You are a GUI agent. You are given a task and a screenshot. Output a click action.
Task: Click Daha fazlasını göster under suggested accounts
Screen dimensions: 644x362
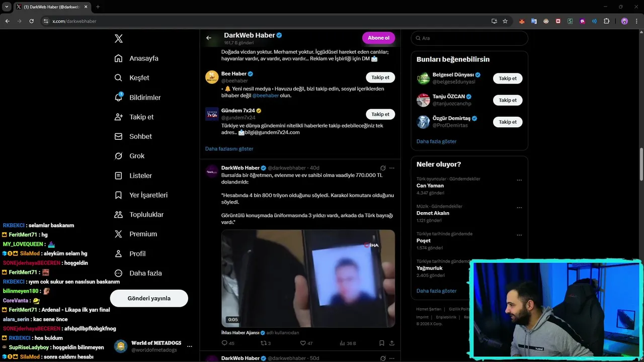(x=229, y=149)
